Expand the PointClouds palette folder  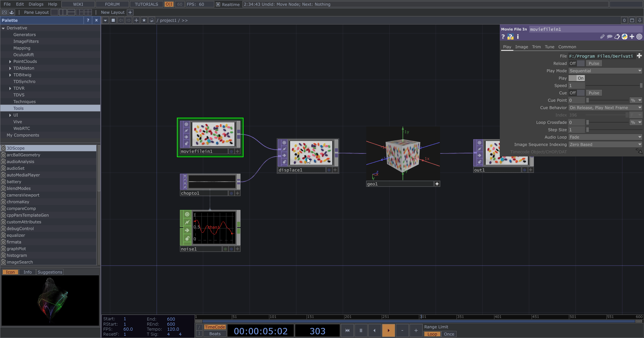(10, 62)
